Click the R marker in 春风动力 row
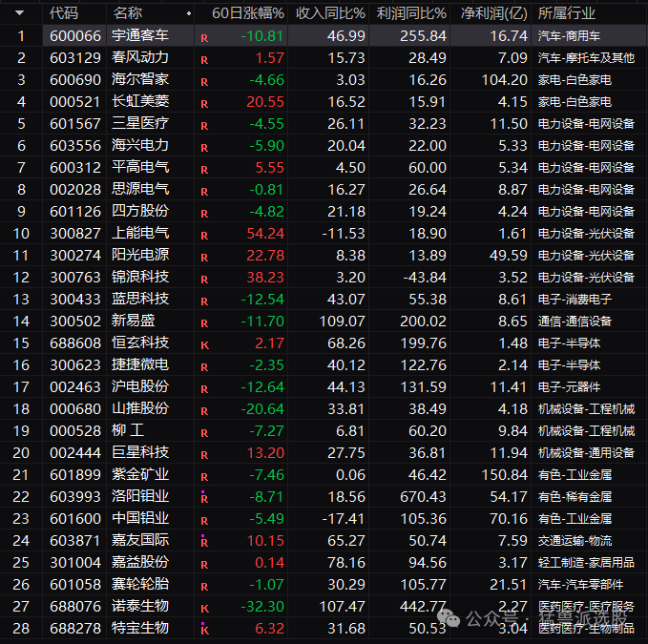This screenshot has height=644, width=648. pos(204,60)
